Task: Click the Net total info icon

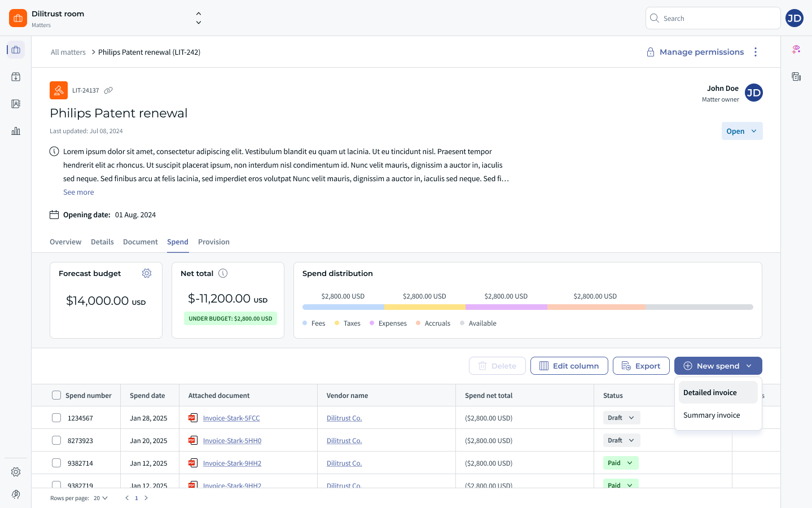Action: point(223,273)
